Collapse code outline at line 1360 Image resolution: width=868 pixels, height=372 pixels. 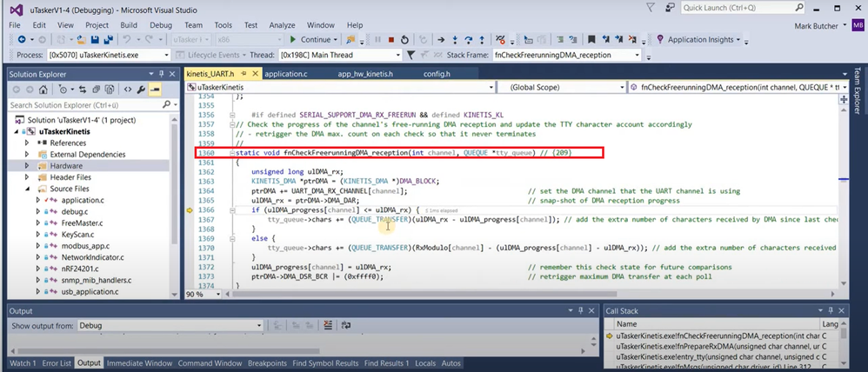tap(232, 152)
